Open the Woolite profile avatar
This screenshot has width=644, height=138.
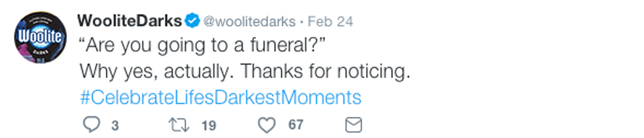[x=40, y=37]
